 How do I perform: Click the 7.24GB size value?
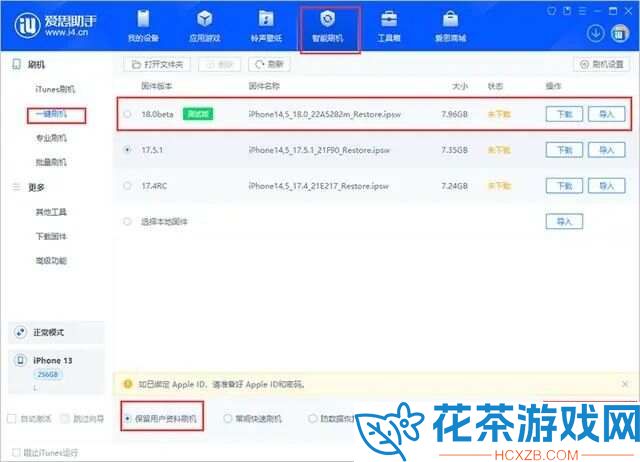pyautogui.click(x=454, y=186)
